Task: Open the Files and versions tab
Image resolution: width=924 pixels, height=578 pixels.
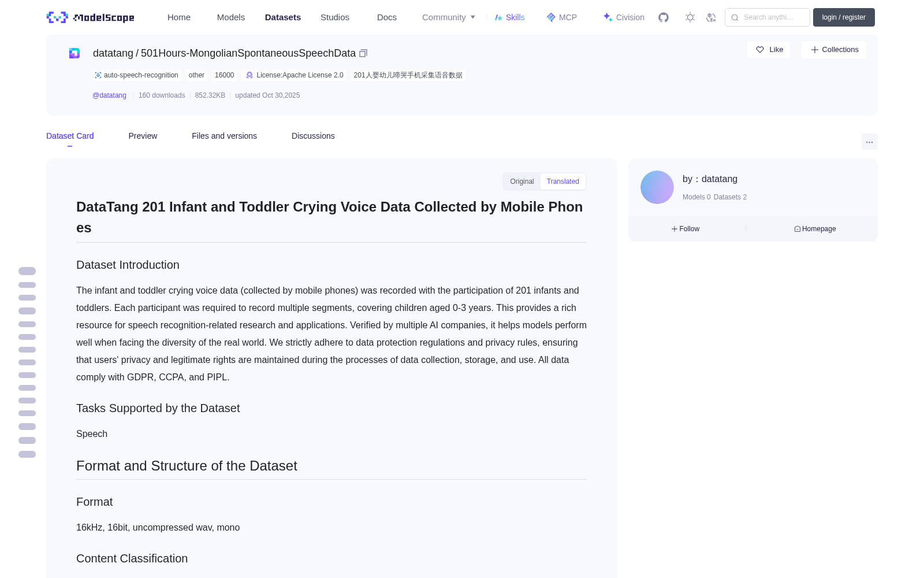Action: tap(224, 136)
